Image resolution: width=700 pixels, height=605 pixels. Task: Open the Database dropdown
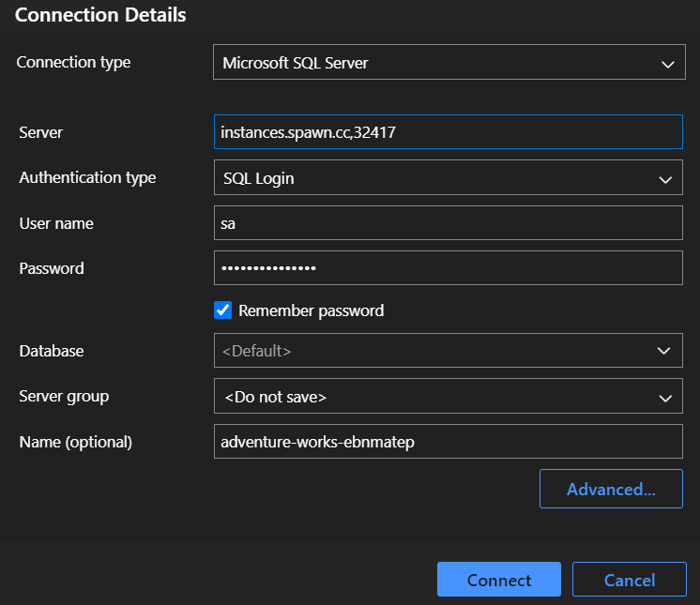coord(449,351)
